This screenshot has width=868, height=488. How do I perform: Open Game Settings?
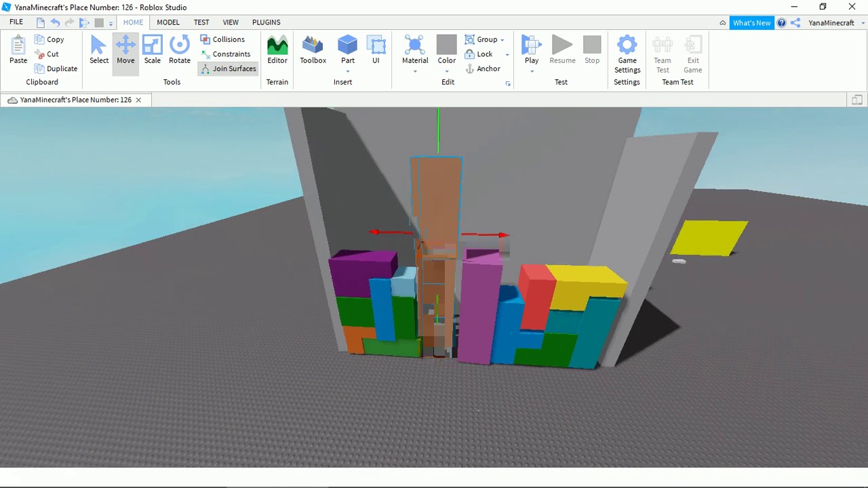(x=627, y=54)
